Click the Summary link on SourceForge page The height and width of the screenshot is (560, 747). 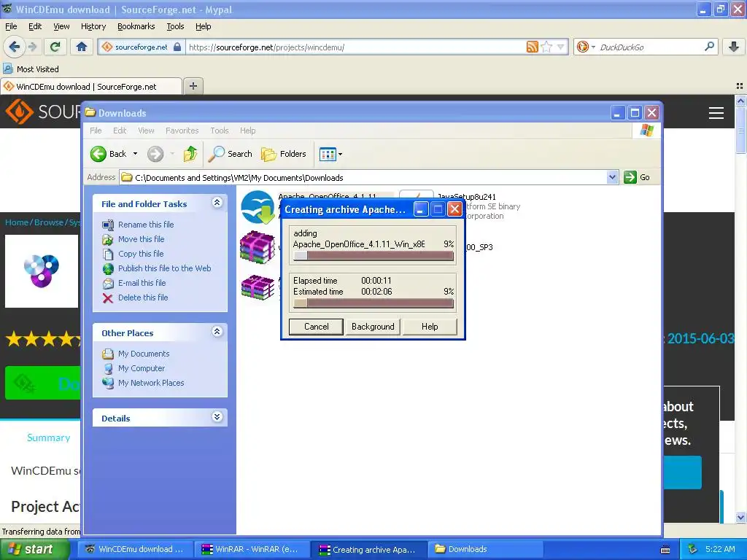click(x=49, y=437)
